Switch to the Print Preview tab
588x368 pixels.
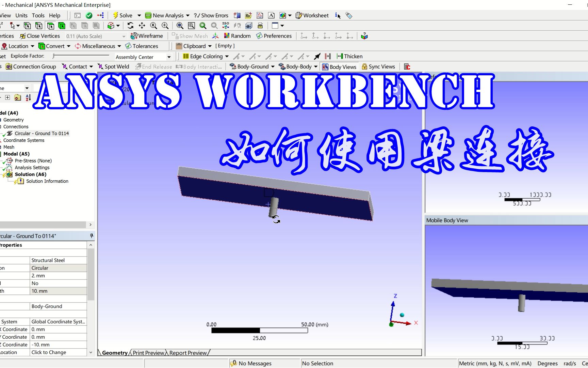148,353
